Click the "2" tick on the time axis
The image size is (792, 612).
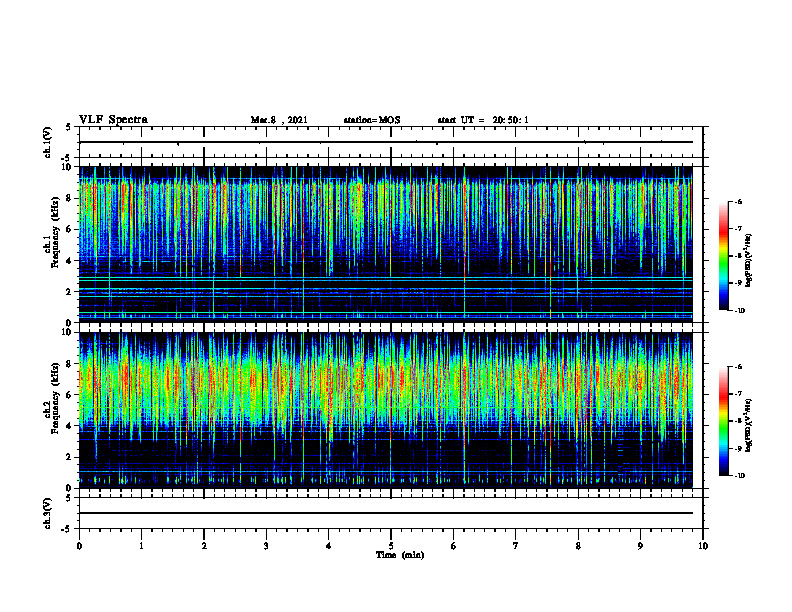click(x=204, y=546)
